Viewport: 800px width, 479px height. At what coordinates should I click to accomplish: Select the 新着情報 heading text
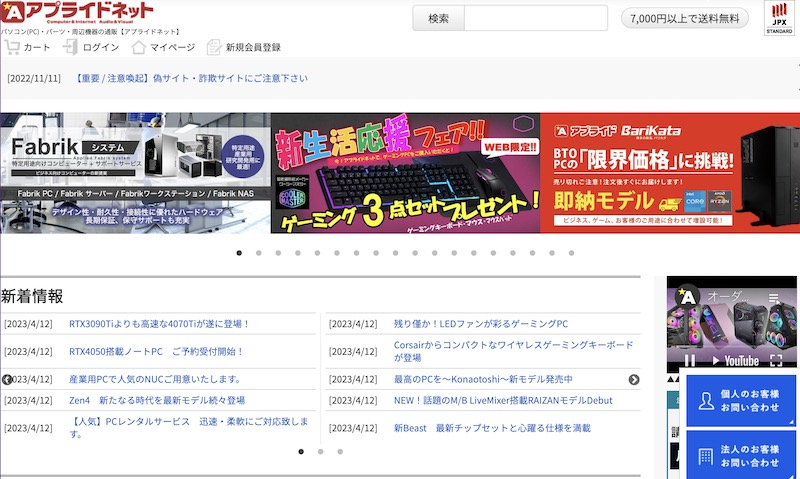(32, 296)
